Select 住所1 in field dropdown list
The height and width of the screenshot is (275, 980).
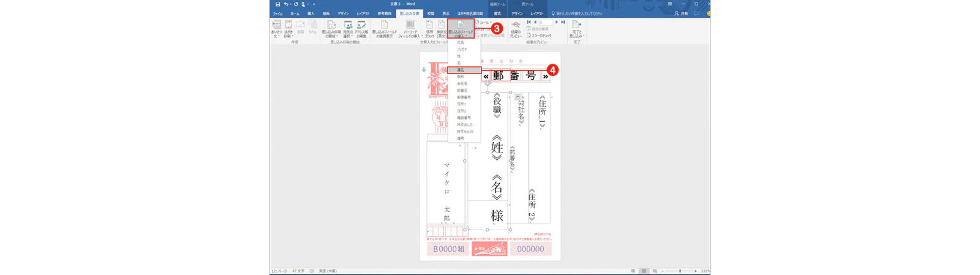pyautogui.click(x=464, y=104)
